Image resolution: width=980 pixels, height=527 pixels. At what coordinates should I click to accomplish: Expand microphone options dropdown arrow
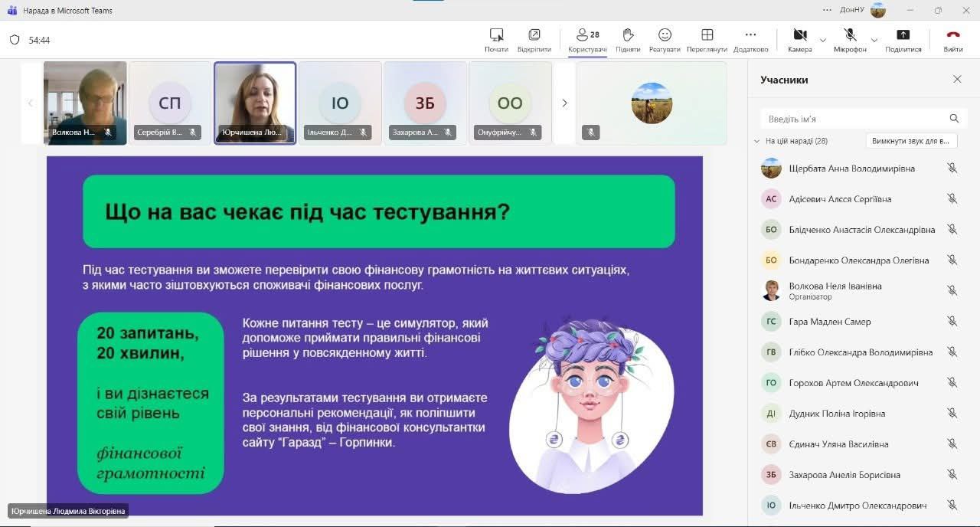click(874, 40)
